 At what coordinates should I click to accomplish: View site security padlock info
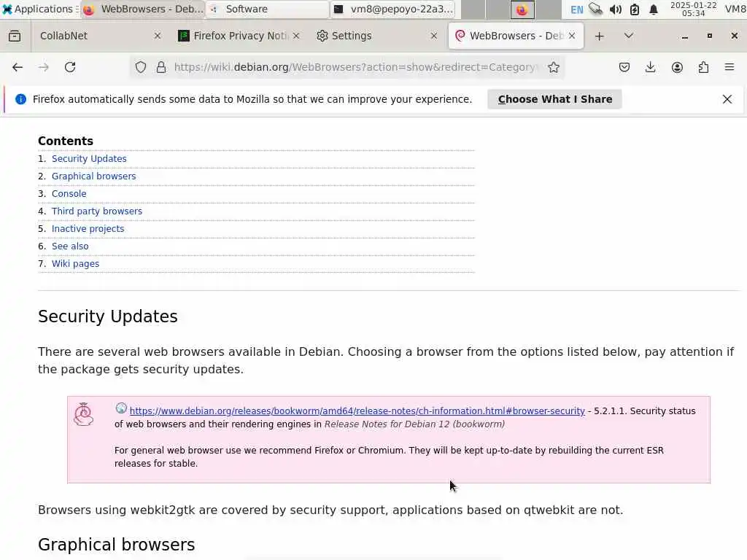point(161,67)
